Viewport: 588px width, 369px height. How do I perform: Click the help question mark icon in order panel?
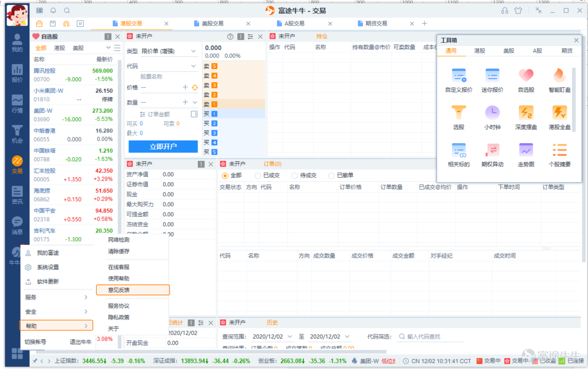tap(230, 36)
